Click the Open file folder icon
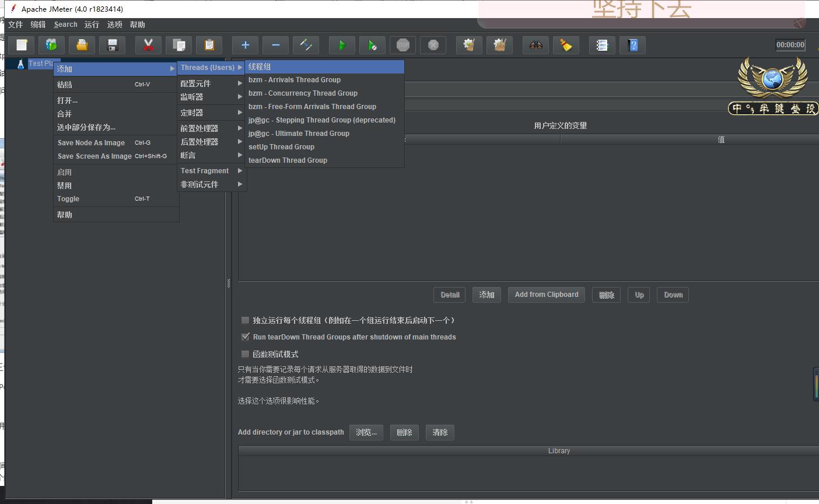 82,45
